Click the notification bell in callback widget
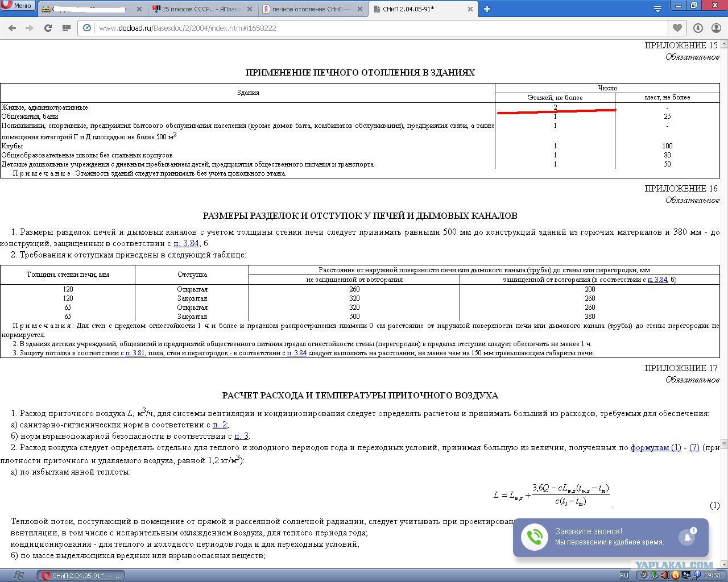Screen dimensions: 728x582 [687, 537]
